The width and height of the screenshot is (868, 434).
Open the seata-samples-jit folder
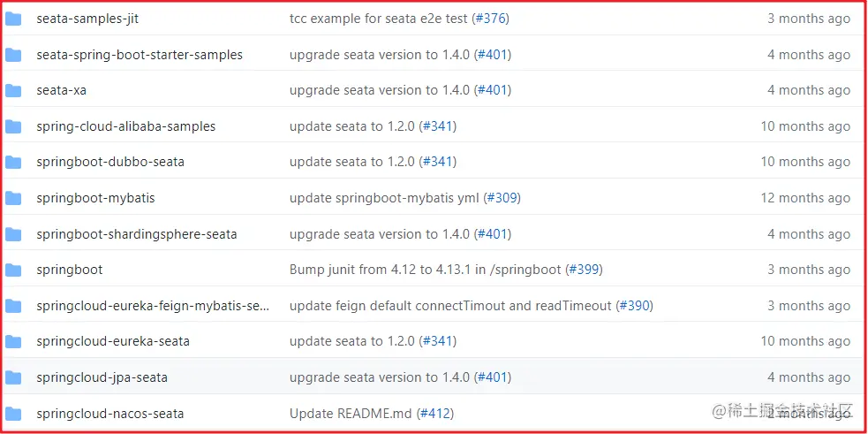pyautogui.click(x=87, y=19)
